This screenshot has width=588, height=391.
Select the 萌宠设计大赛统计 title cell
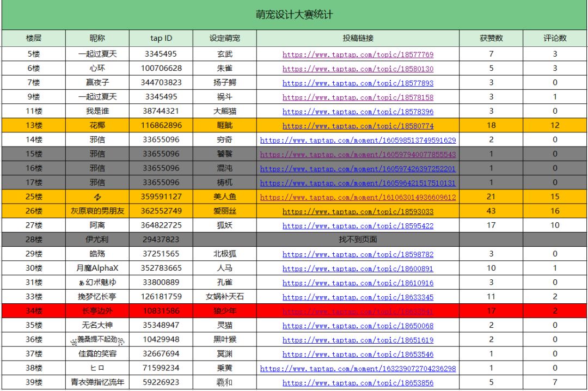[x=295, y=15]
